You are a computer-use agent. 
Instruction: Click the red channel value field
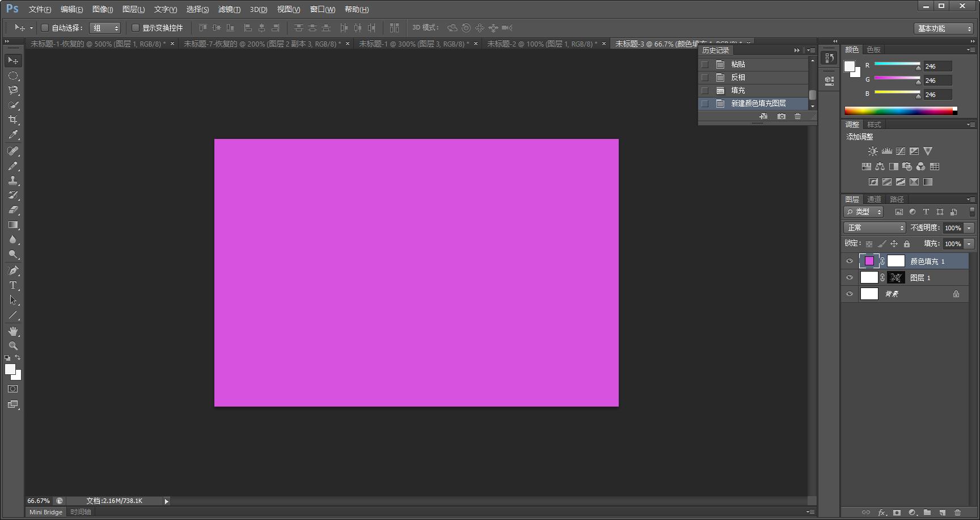pyautogui.click(x=937, y=66)
